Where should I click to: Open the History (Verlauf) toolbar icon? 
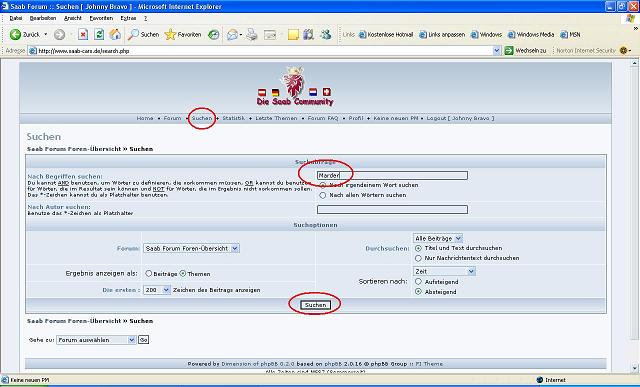click(213, 35)
